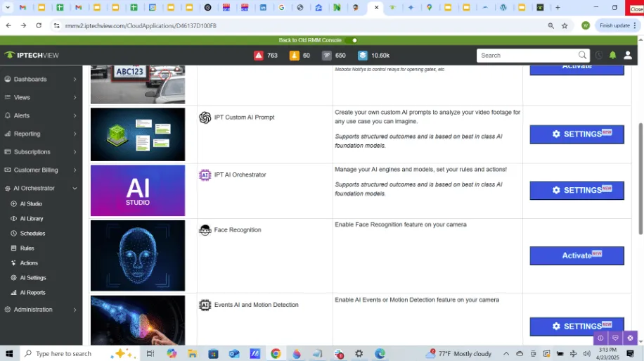The width and height of the screenshot is (644, 361).
Task: Click the Custom AI Prompt thumbnail image
Action: 138,134
